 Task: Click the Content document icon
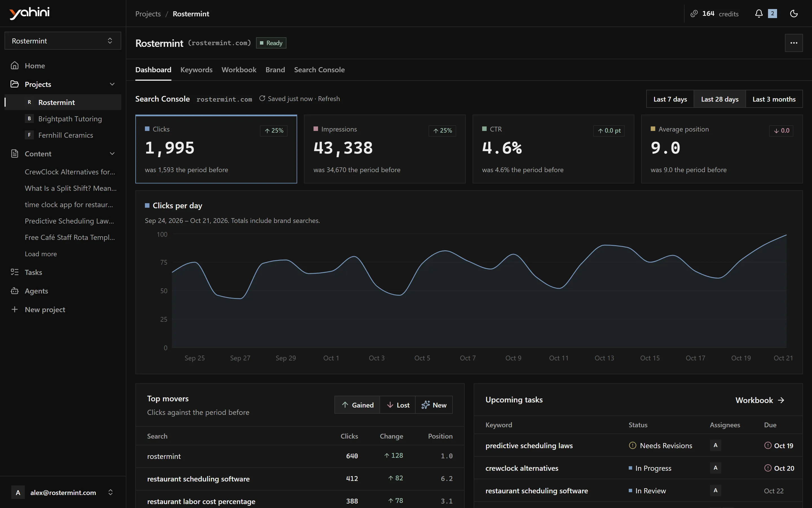click(x=14, y=154)
